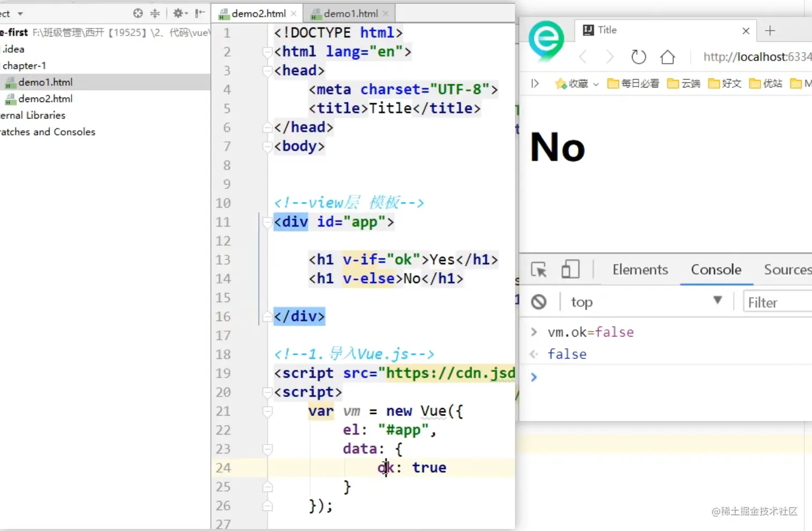
Task: Close the demo1.html editor tab
Action: coord(386,13)
